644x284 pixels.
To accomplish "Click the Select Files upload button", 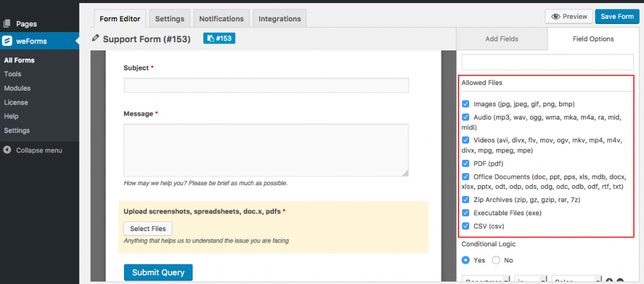I will pos(148,229).
